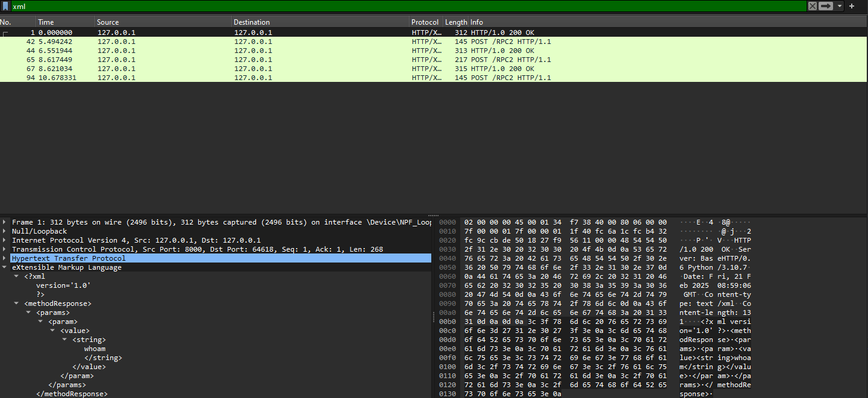The image size is (868, 398).
Task: Click hex offset 0080 in bytes pane
Action: [x=448, y=294]
